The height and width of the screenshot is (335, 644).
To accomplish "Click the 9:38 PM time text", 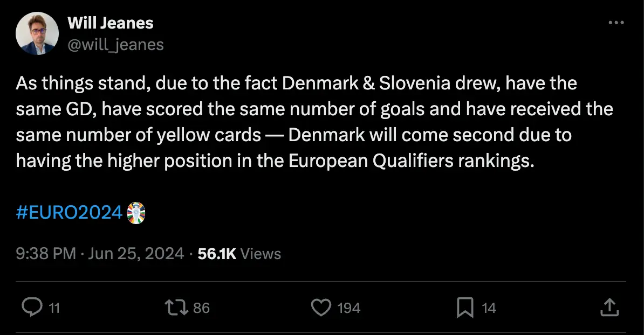I will (x=46, y=254).
